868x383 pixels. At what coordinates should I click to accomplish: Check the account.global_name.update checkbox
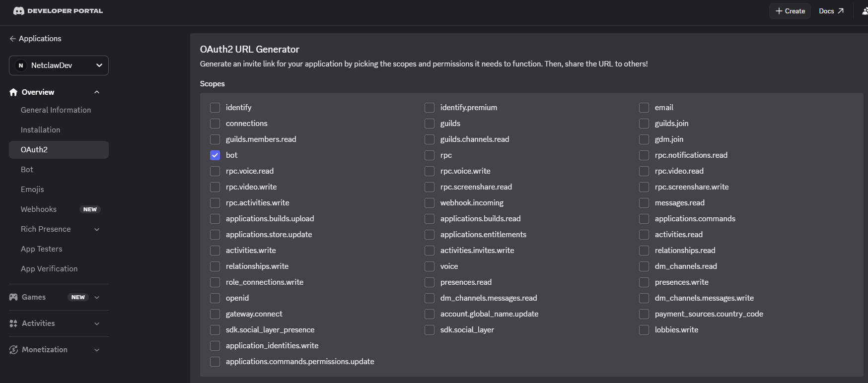tap(430, 314)
